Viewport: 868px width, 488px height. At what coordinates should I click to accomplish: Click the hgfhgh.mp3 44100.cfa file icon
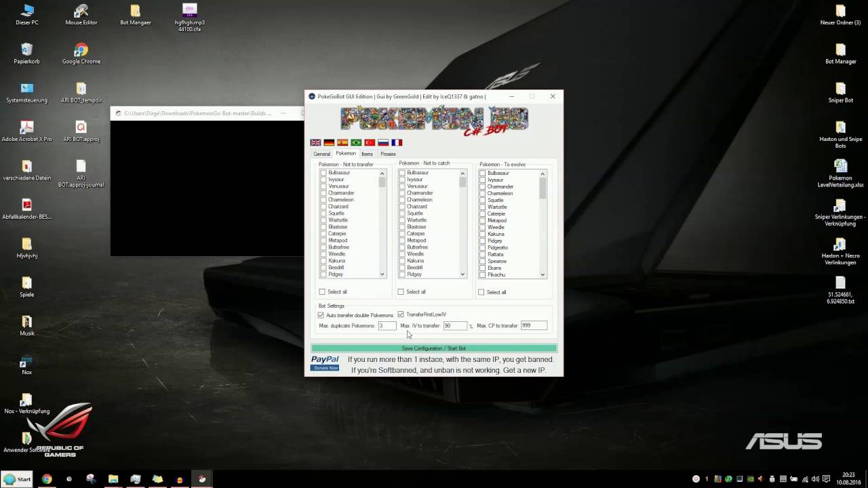click(190, 18)
